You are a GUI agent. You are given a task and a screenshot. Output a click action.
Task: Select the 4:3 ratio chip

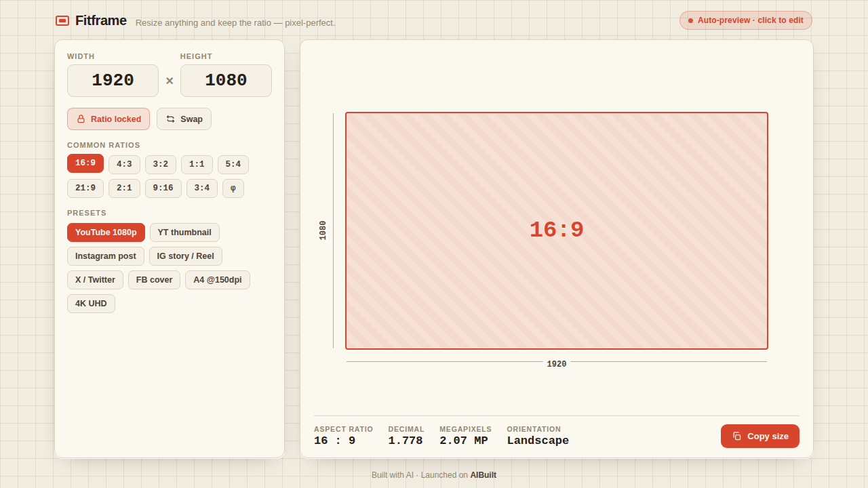pyautogui.click(x=124, y=165)
